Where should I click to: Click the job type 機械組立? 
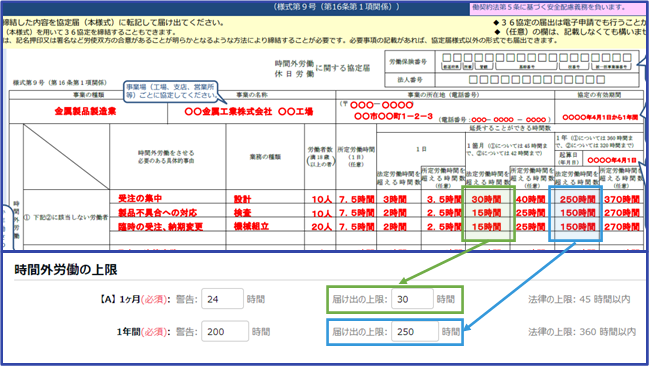tap(251, 226)
